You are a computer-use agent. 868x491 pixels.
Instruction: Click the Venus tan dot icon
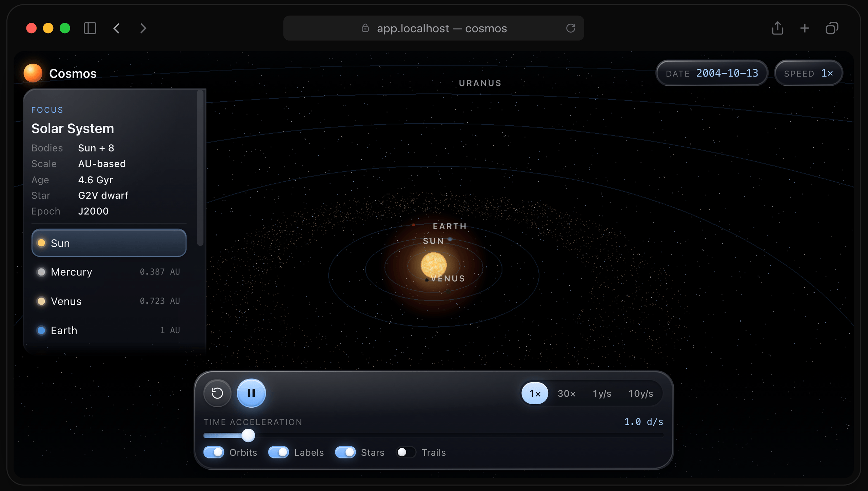[x=41, y=301]
